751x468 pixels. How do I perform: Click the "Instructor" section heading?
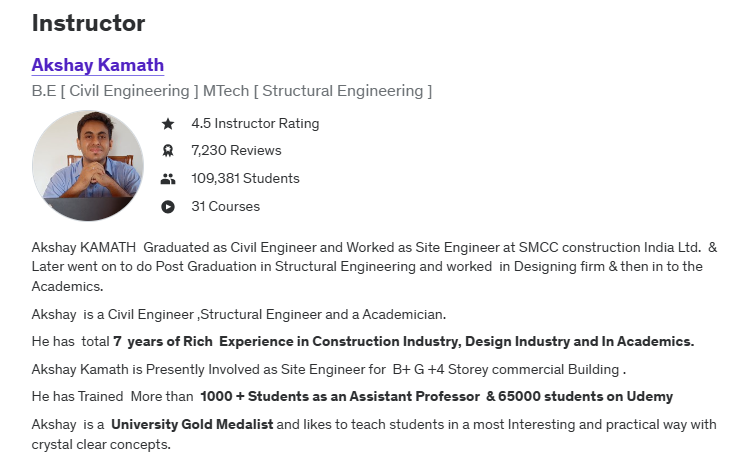pyautogui.click(x=88, y=23)
